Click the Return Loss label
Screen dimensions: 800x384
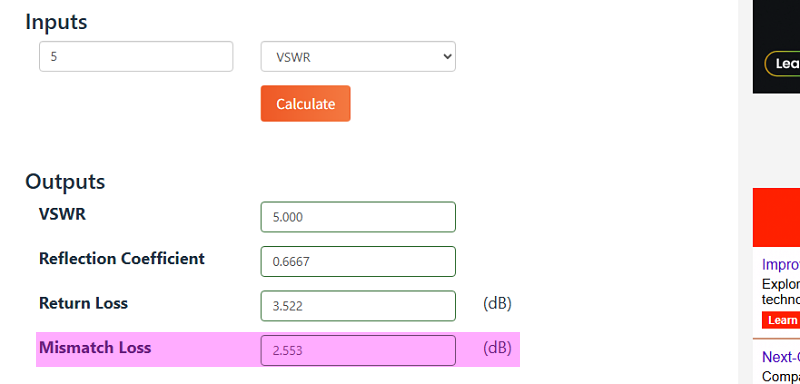(83, 303)
